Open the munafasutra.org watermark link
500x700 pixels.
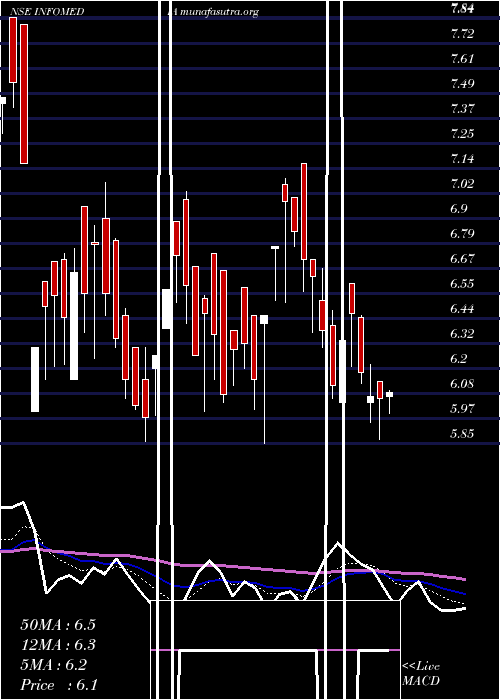[220, 12]
